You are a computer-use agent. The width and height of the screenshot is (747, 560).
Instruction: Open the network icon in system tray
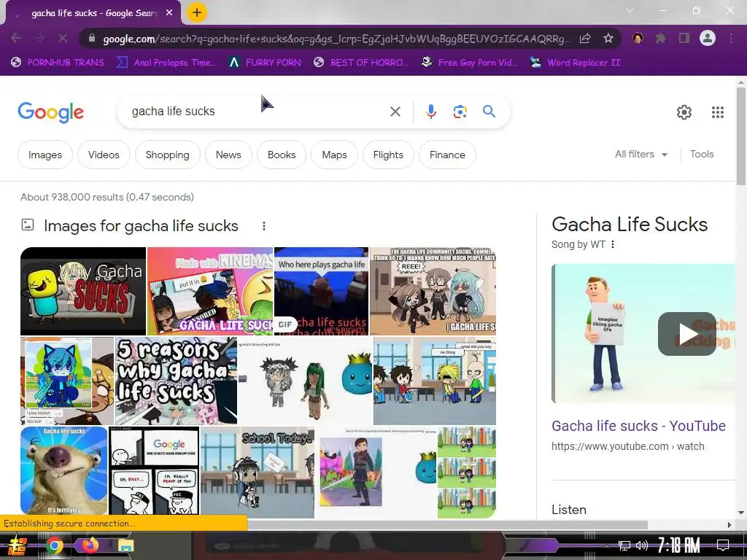[624, 545]
